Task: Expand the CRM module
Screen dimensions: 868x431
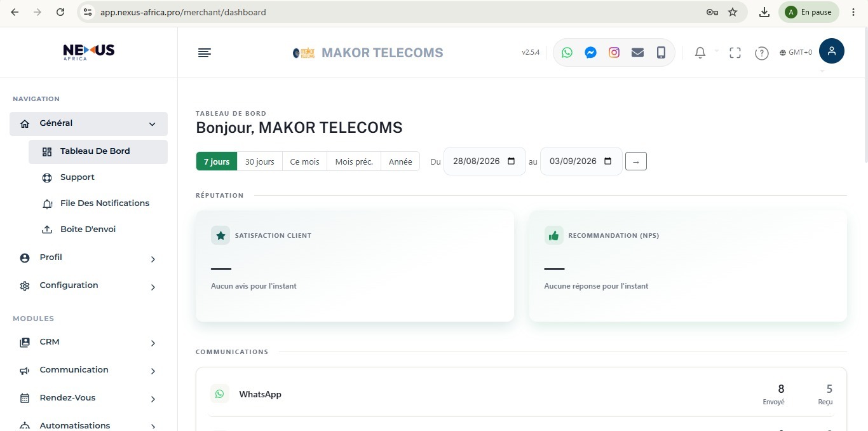Action: 88,343
